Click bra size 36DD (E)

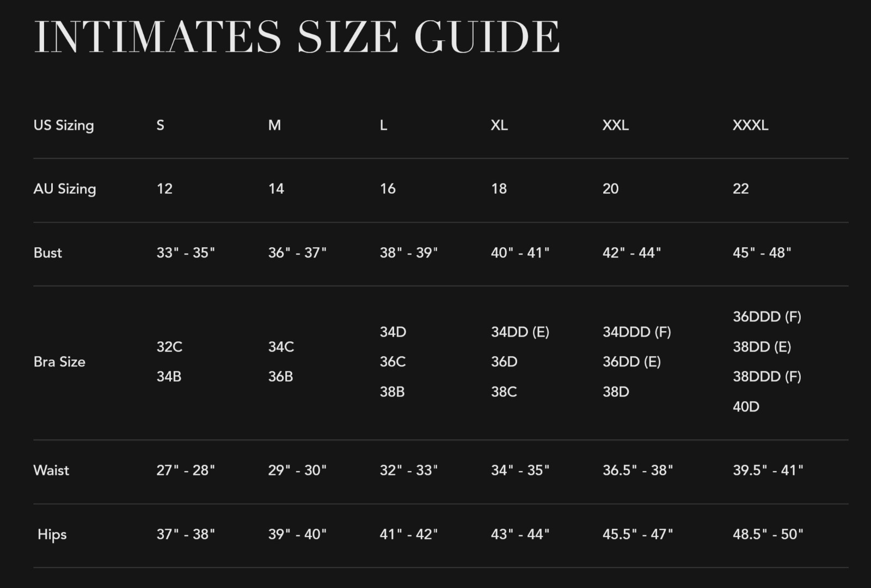tap(631, 362)
